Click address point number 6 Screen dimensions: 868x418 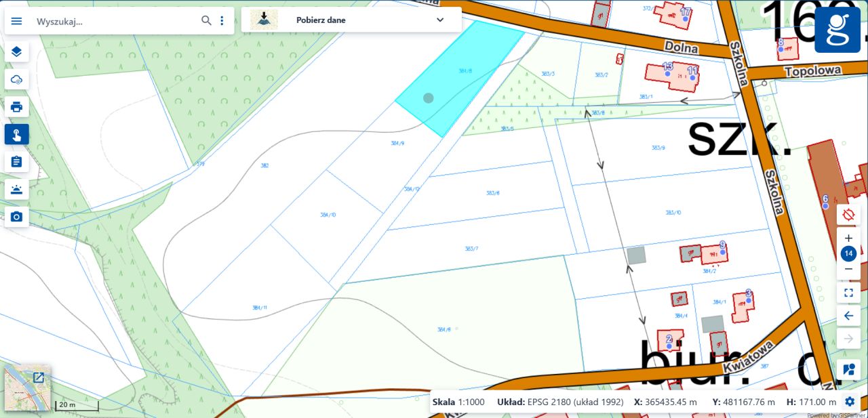(x=825, y=199)
